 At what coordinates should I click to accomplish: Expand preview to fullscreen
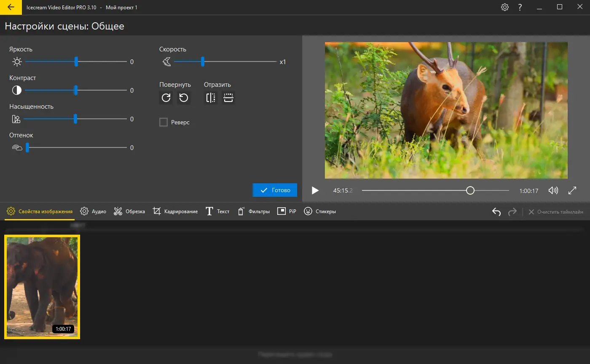572,190
